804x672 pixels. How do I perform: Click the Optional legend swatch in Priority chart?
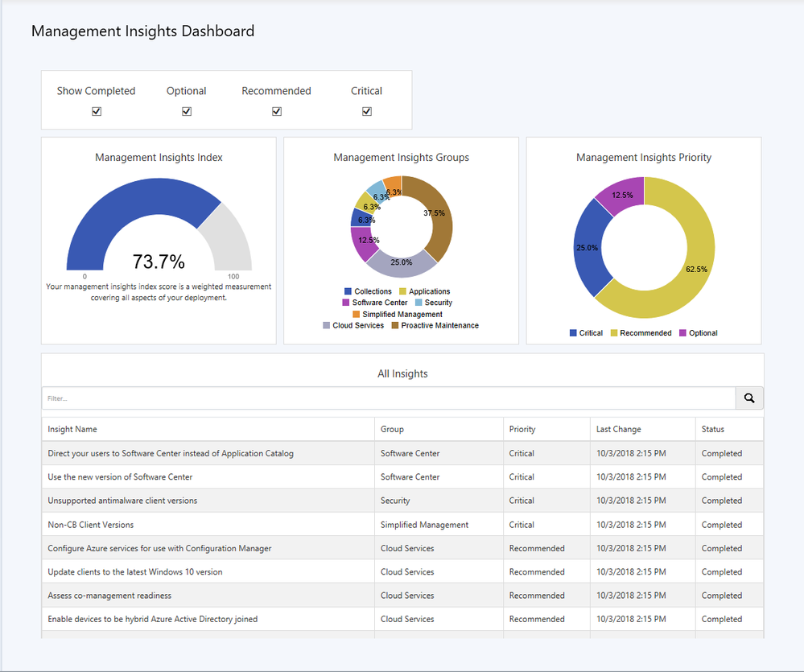pyautogui.click(x=682, y=332)
